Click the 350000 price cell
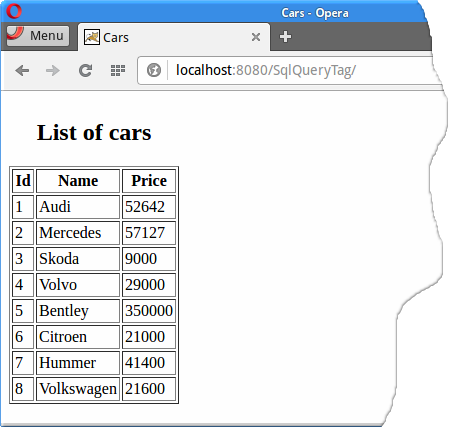Image resolution: width=449 pixels, height=427 pixels. [149, 311]
